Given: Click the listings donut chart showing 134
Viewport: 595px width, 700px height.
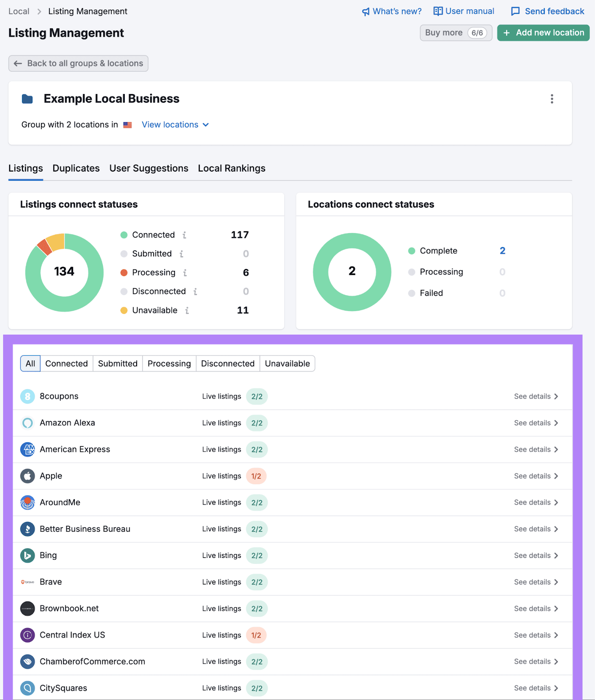Looking at the screenshot, I should click(x=64, y=272).
